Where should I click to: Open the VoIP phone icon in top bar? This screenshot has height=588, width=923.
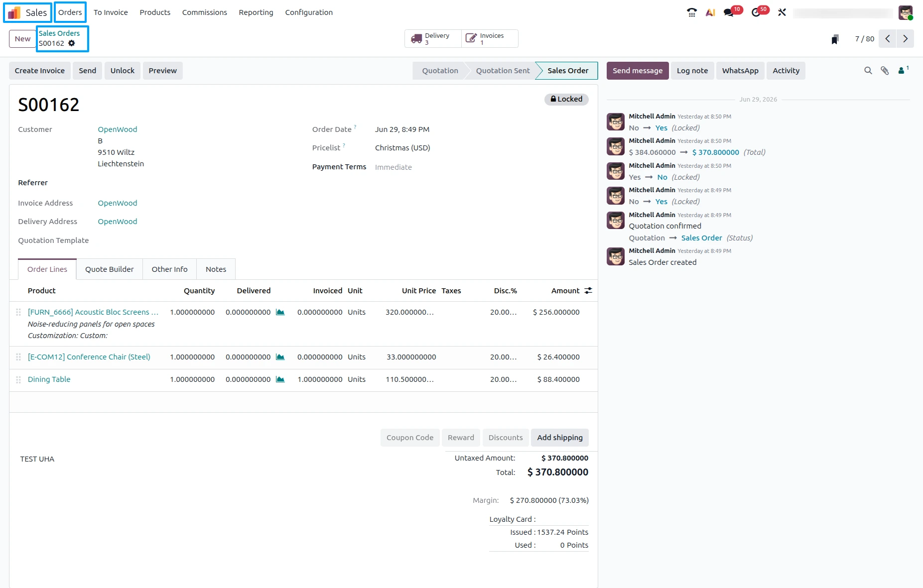[x=692, y=12]
